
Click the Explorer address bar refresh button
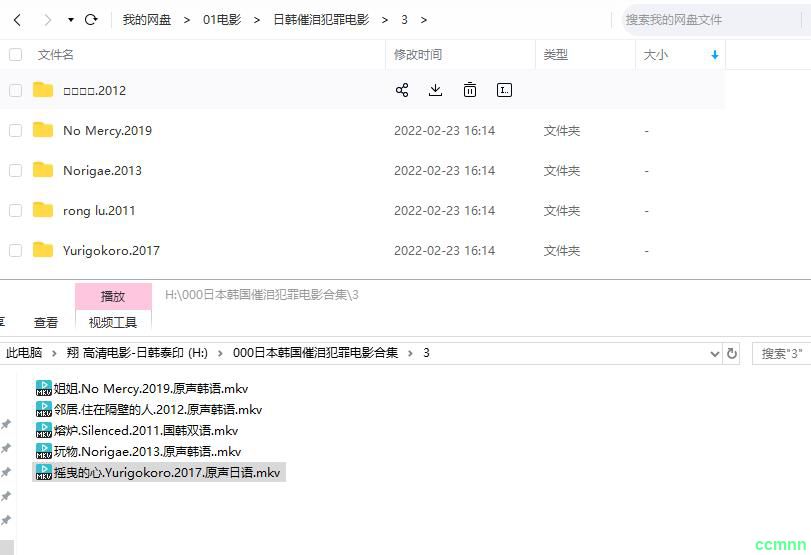[732, 353]
